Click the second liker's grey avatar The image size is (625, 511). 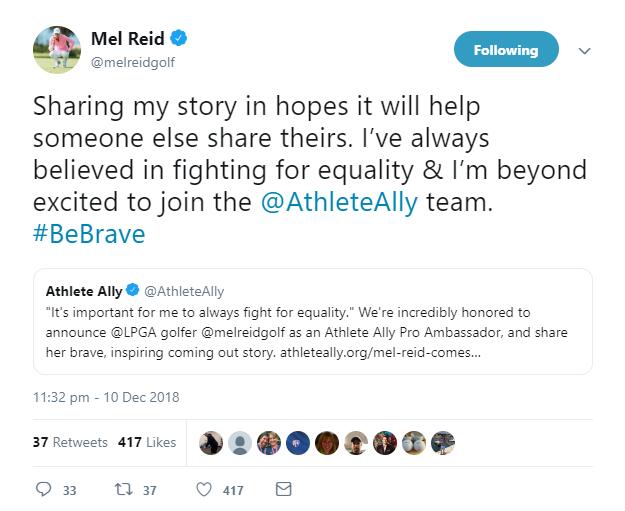[240, 441]
